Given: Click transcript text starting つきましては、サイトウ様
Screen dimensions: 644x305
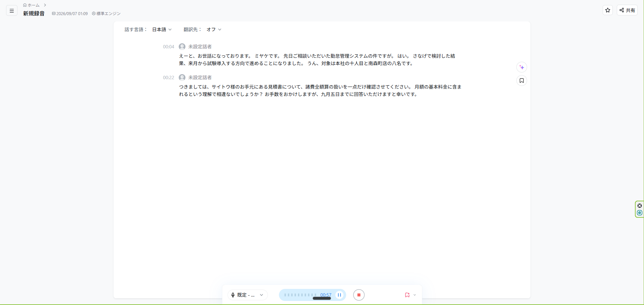Looking at the screenshot, I should (320, 91).
